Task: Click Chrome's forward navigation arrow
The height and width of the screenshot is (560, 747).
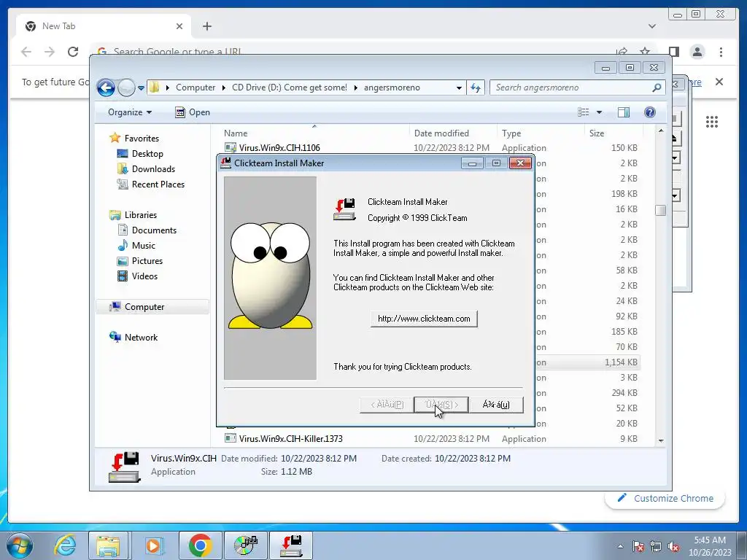Action: tap(50, 52)
